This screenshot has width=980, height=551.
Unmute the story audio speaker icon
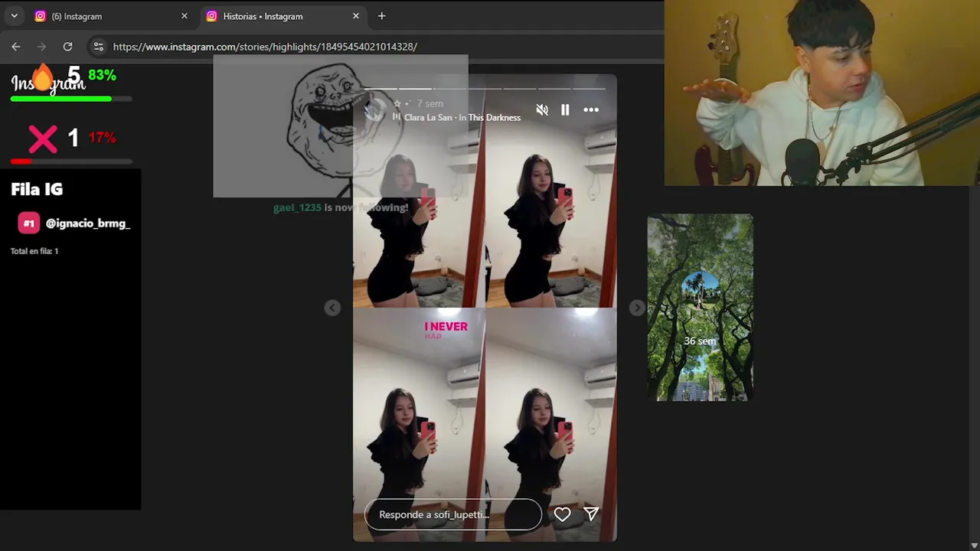point(542,110)
